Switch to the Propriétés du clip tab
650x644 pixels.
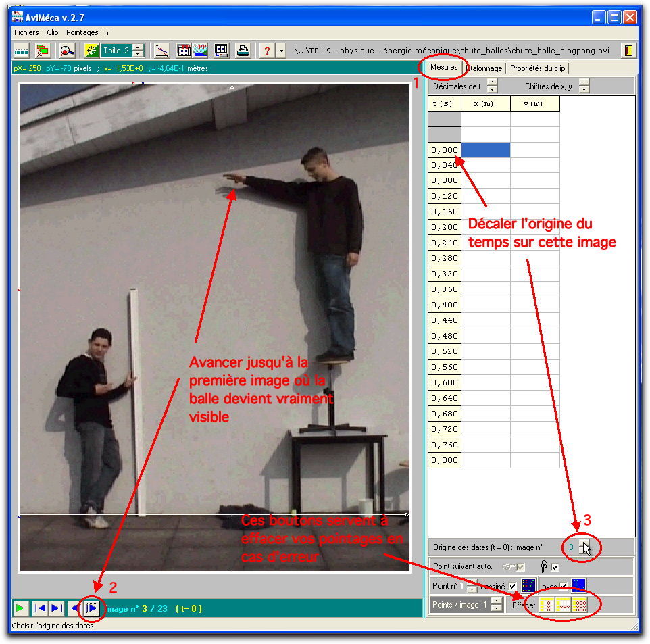pyautogui.click(x=538, y=68)
